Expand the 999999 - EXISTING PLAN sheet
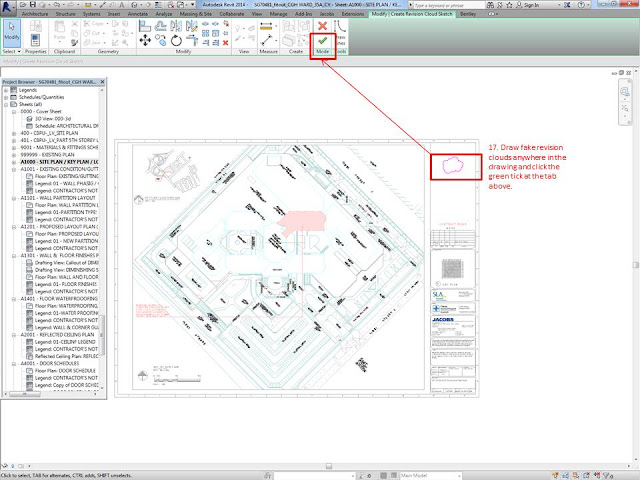This screenshot has width=640, height=480. point(13,155)
